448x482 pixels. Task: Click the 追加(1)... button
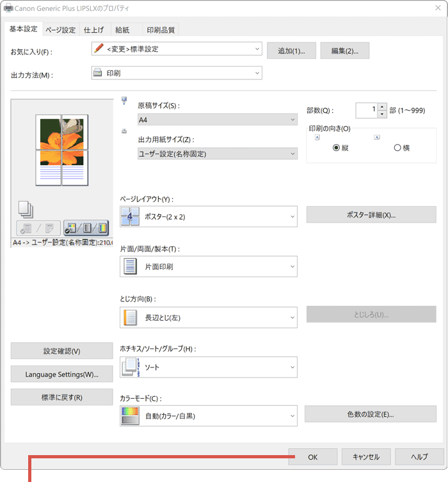click(291, 51)
